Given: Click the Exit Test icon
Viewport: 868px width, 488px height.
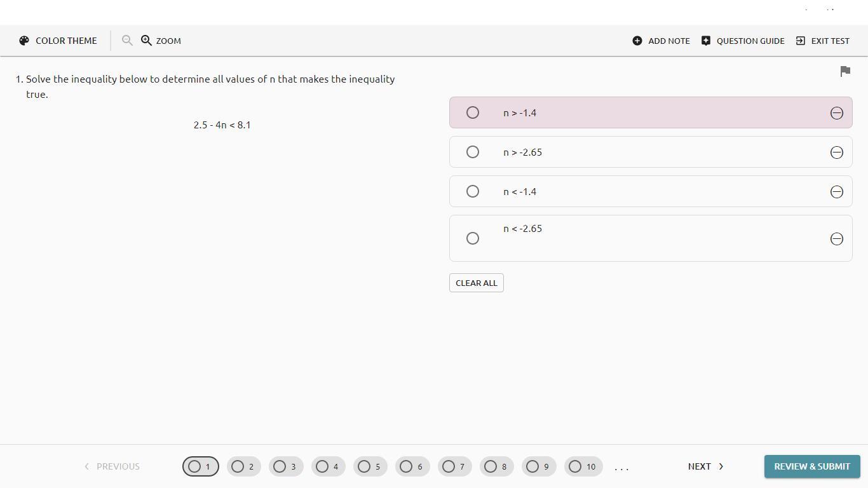Looking at the screenshot, I should pyautogui.click(x=801, y=41).
